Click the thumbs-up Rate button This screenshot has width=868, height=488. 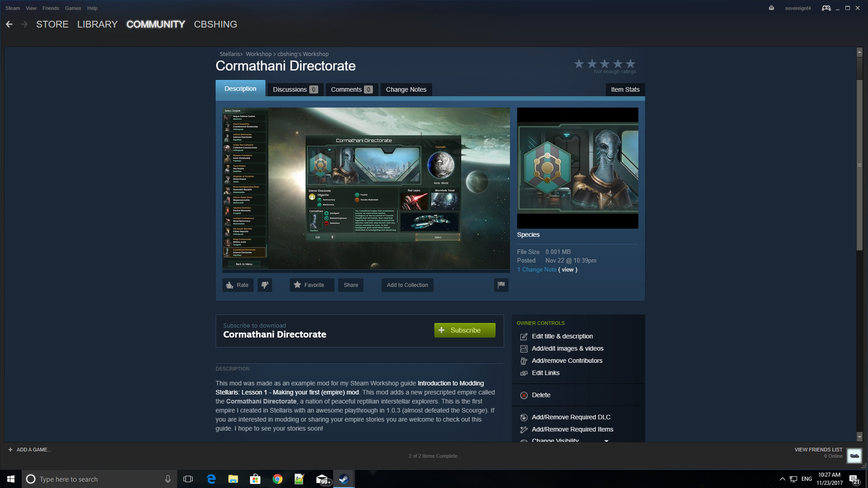point(238,285)
